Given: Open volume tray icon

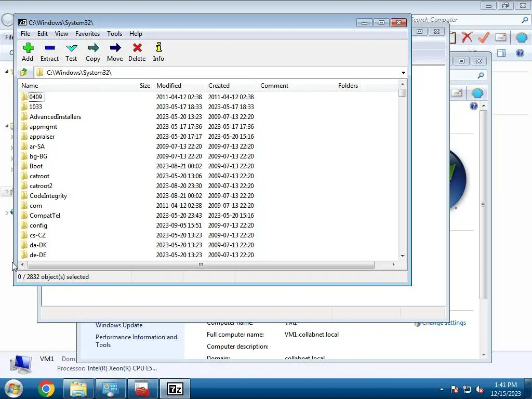Looking at the screenshot, I should click(x=480, y=389).
